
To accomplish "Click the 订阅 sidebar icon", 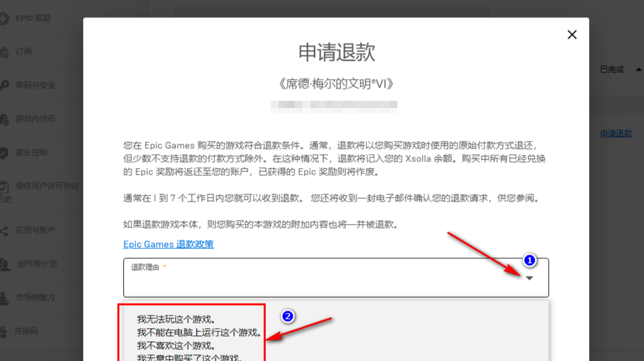I will (4, 52).
